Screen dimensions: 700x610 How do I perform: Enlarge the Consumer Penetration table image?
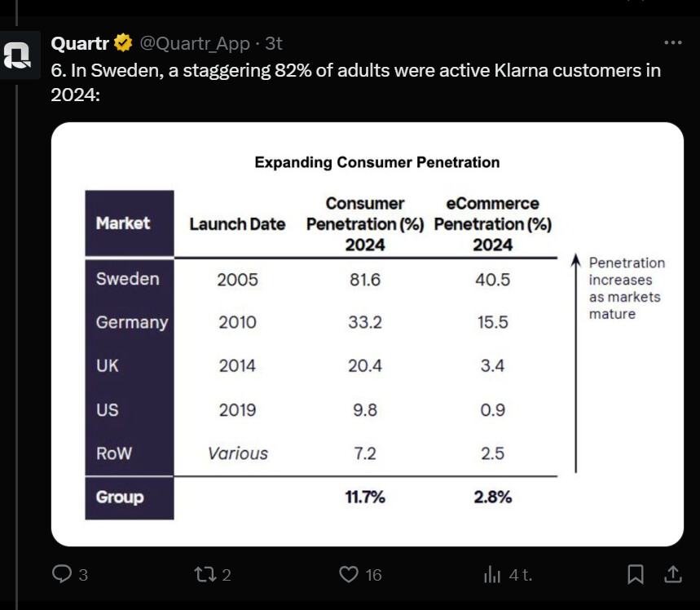pyautogui.click(x=367, y=334)
